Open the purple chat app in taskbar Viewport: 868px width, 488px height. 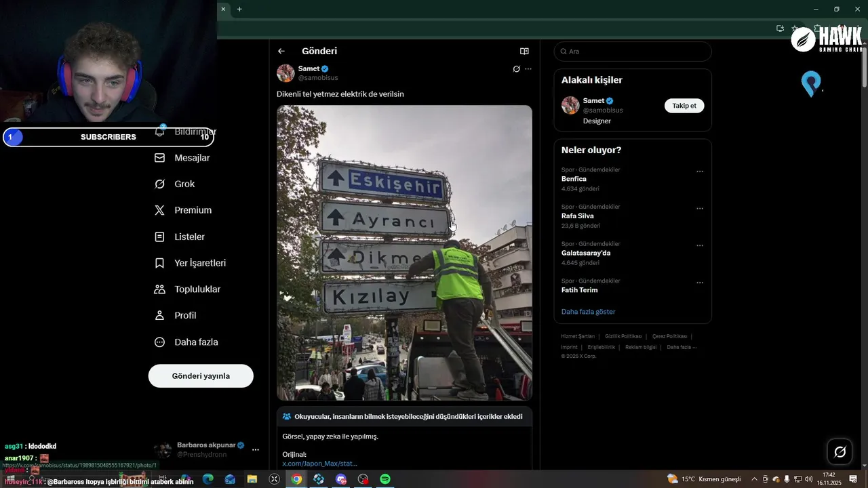coord(341,479)
